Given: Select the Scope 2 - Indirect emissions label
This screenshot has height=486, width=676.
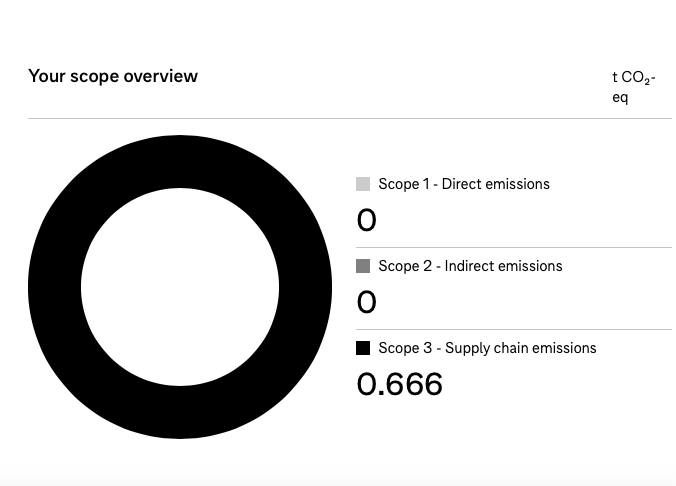Looking at the screenshot, I should click(x=470, y=266).
